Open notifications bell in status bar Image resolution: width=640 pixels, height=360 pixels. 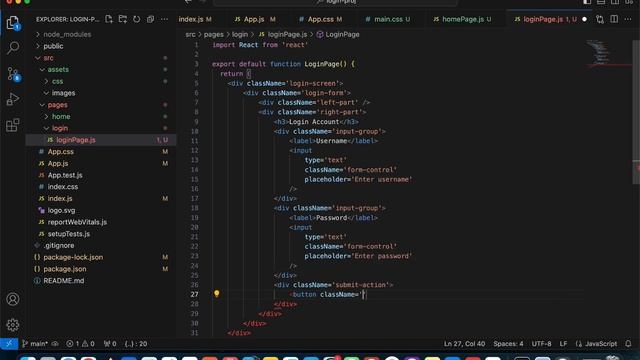[x=628, y=344]
